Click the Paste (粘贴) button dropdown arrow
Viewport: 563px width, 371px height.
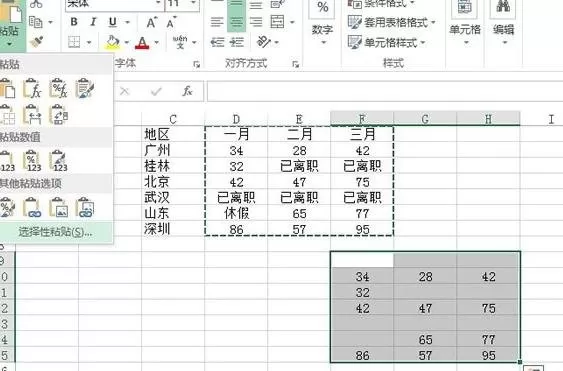pyautogui.click(x=9, y=45)
